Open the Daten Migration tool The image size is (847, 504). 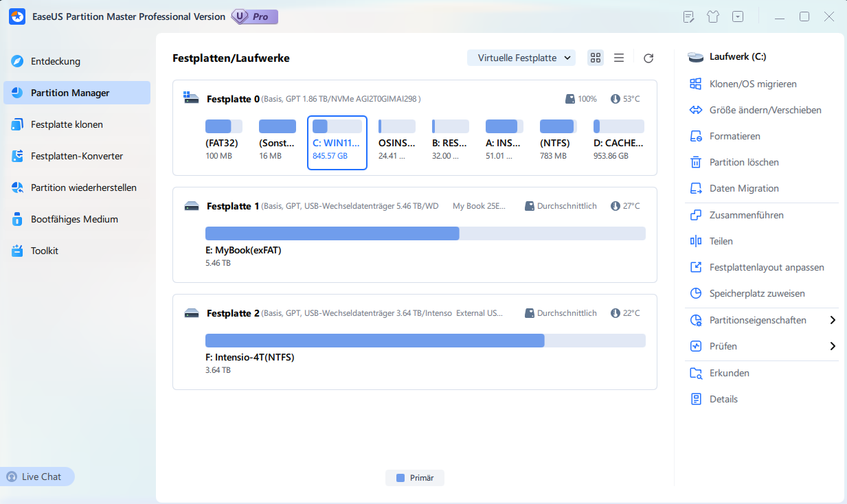744,188
